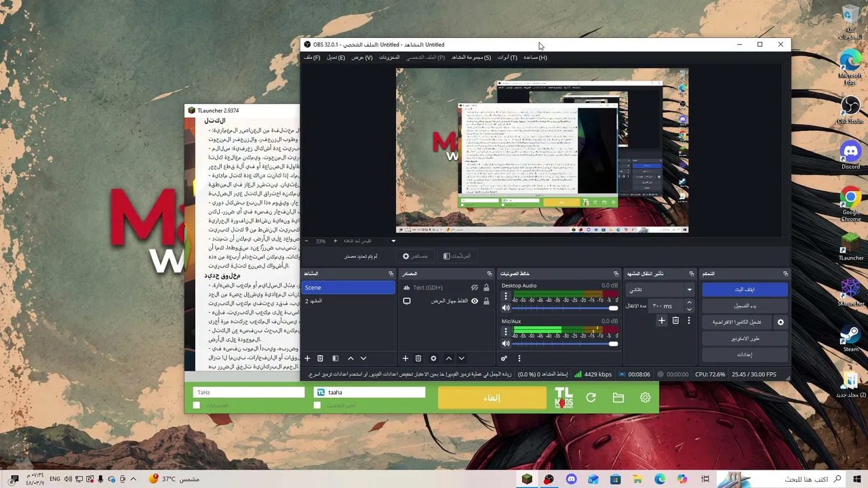Open virtual camera settings gear
This screenshot has width=868, height=488.
click(781, 322)
